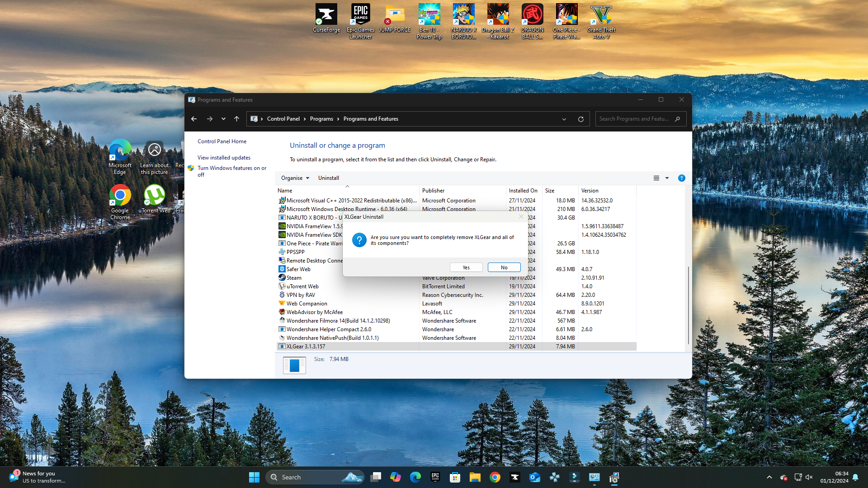This screenshot has width=868, height=488.
Task: Click No to cancel the uninstall
Action: click(504, 267)
